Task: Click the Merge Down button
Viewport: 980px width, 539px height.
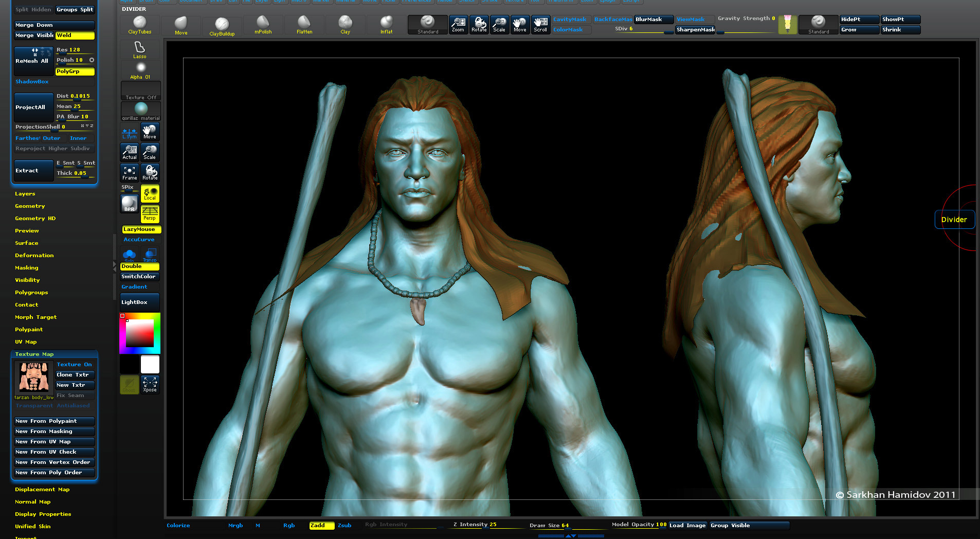Action: [54, 25]
